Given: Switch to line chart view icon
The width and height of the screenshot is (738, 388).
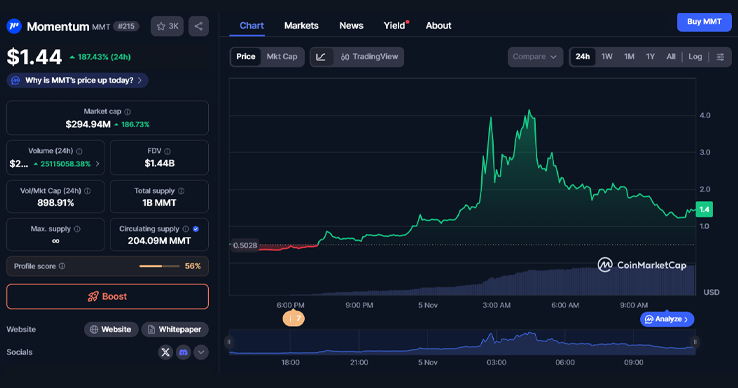Looking at the screenshot, I should coord(321,57).
